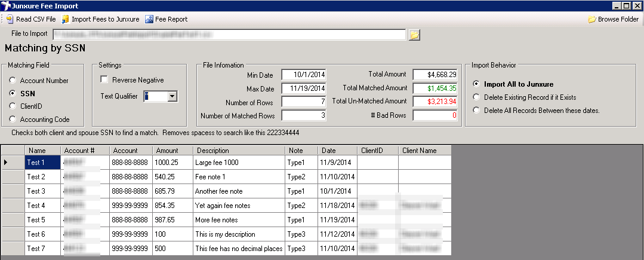644x260 pixels.
Task: Click the Max Date field
Action: tap(304, 88)
